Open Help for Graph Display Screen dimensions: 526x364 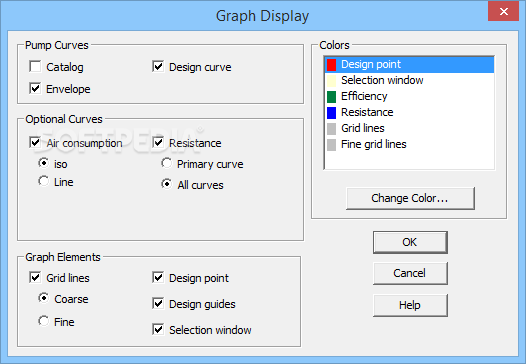tap(410, 305)
